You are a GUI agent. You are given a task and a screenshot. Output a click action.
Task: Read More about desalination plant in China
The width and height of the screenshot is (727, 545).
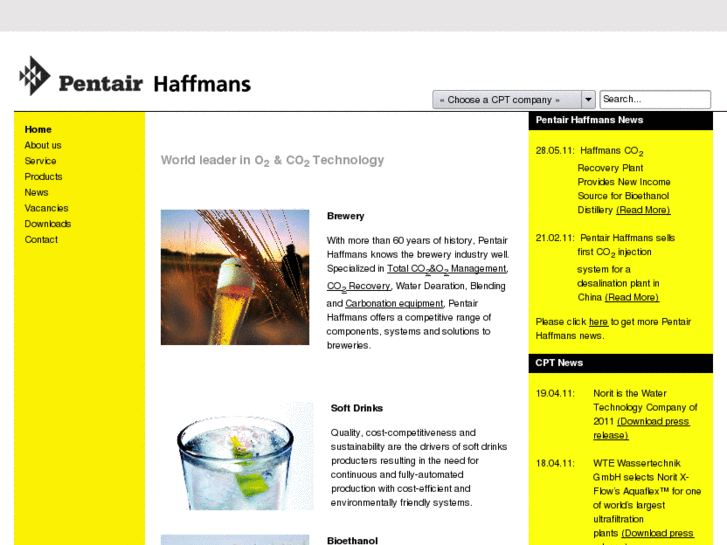[x=631, y=297]
